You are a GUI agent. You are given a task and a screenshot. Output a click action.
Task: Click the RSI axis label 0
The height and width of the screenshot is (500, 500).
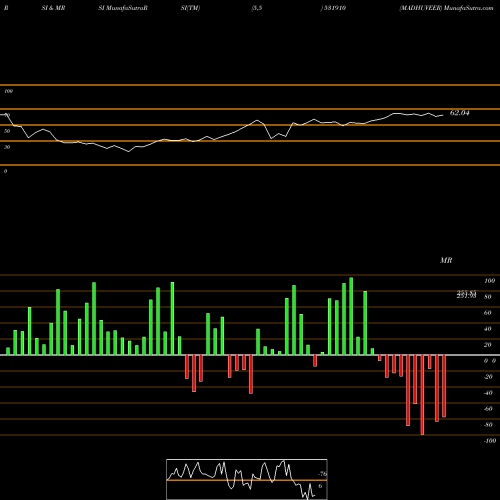pyautogui.click(x=5, y=171)
